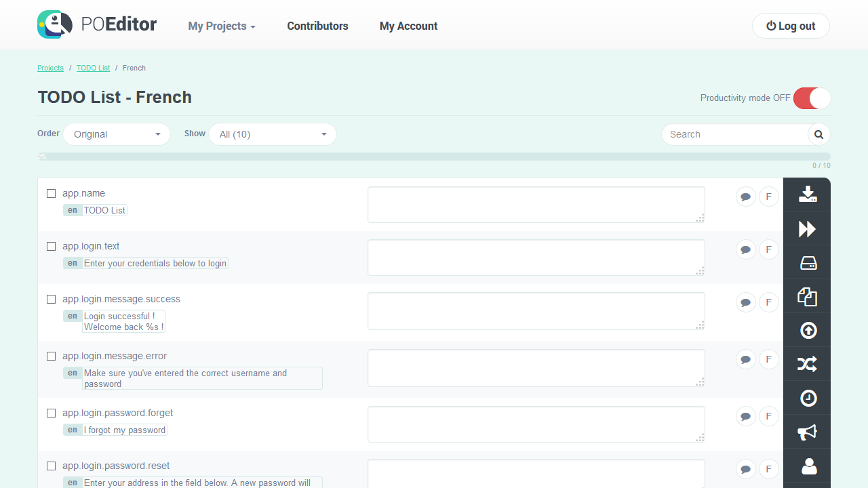
Task: Click the copy documents sidebar icon
Action: (807, 296)
